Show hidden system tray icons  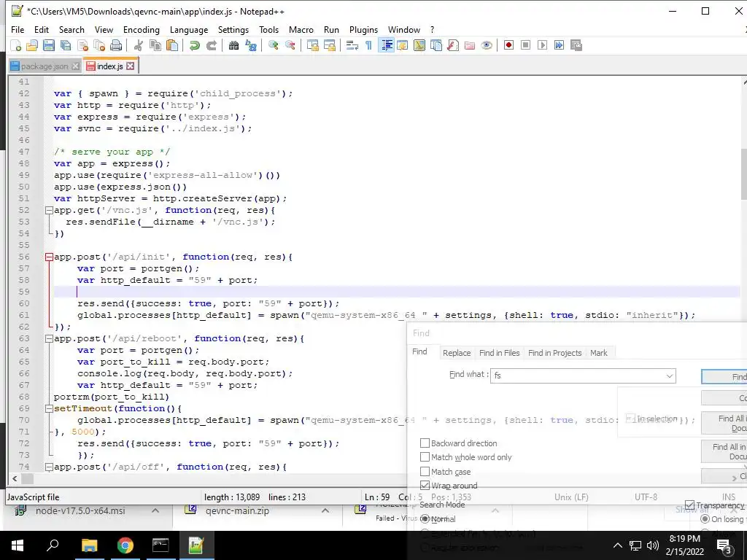pyautogui.click(x=617, y=545)
